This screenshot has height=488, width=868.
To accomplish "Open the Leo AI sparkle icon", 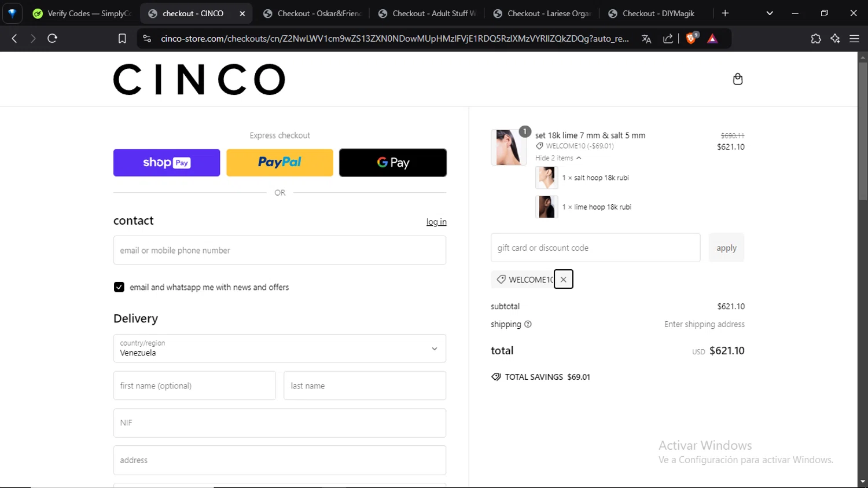I will click(x=835, y=39).
